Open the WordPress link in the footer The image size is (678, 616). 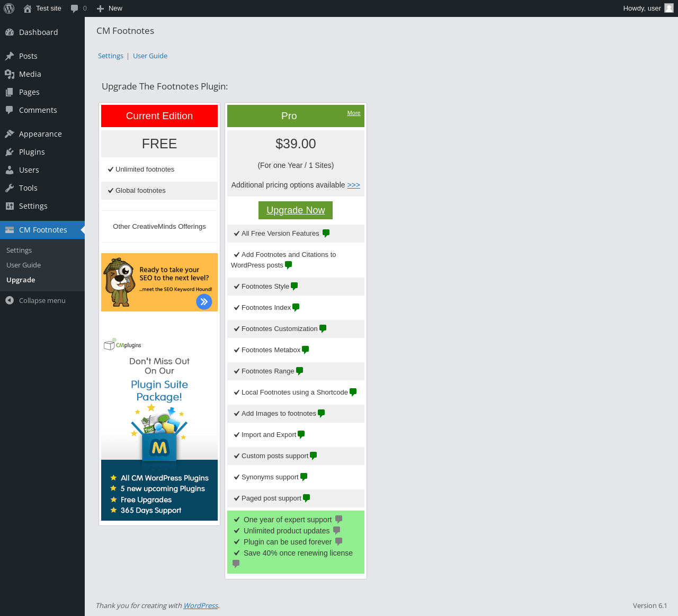point(201,606)
